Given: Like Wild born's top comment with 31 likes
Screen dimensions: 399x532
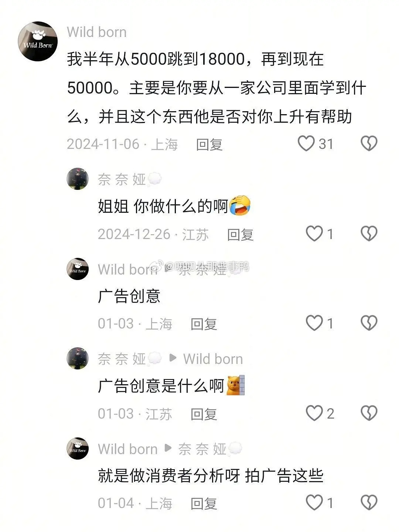Looking at the screenshot, I should click(306, 143).
